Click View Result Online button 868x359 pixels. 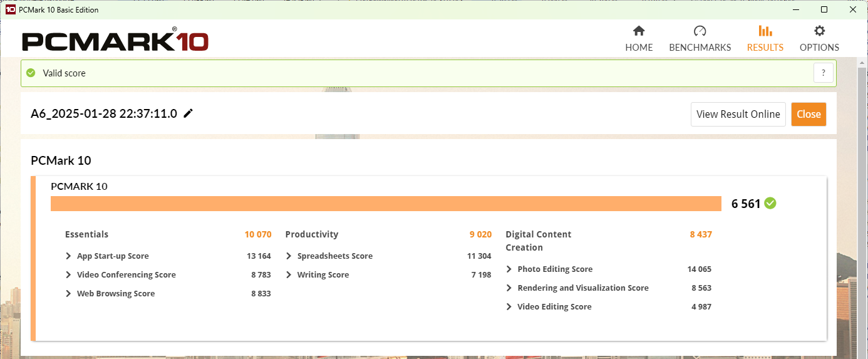[x=738, y=114]
